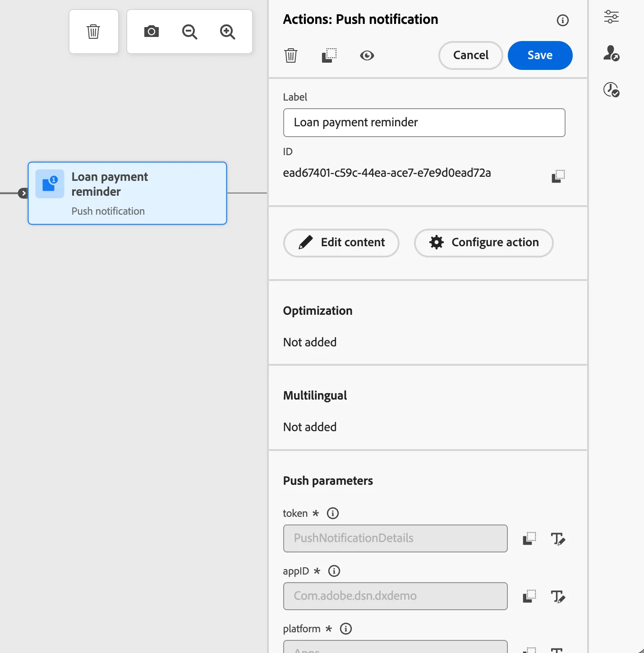
Task: Zoom in on the journey canvas
Action: 227,32
